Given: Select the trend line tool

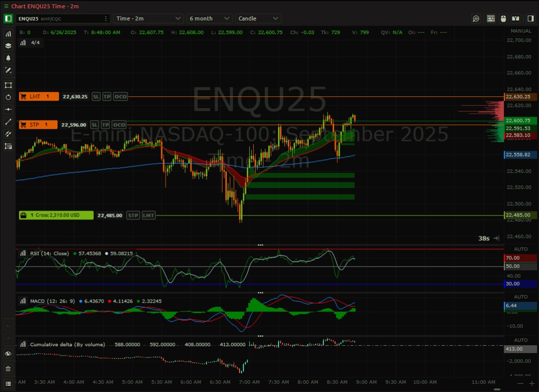Looking at the screenshot, I should click(x=8, y=122).
